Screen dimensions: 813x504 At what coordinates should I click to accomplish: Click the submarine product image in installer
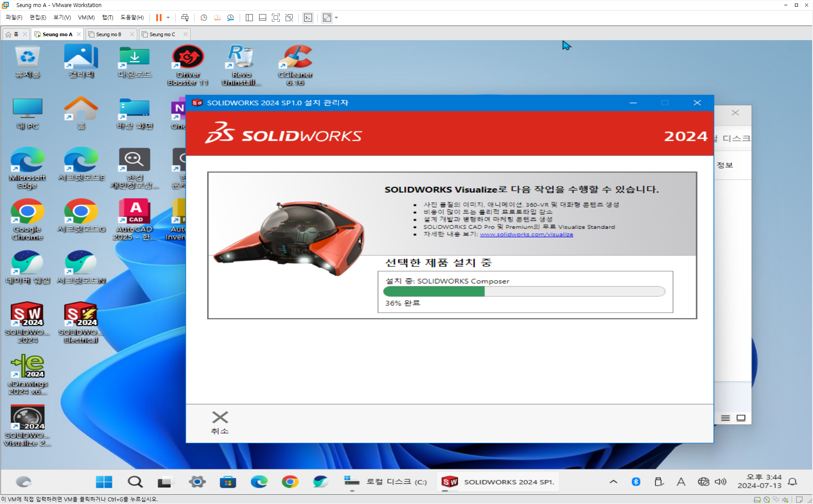point(290,238)
